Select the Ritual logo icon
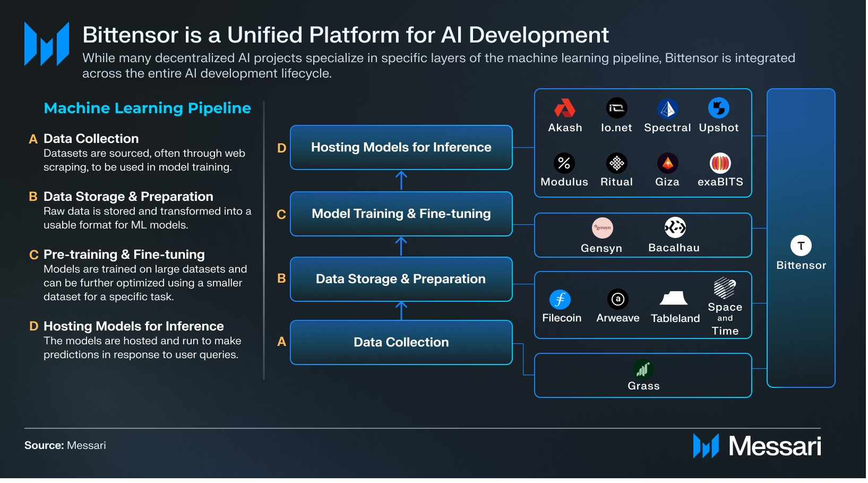The image size is (868, 483). 617,163
